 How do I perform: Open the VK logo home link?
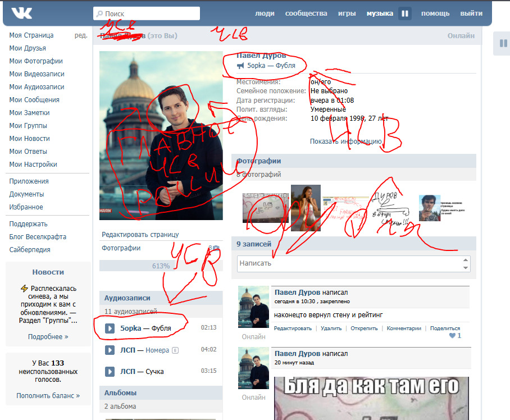click(21, 13)
